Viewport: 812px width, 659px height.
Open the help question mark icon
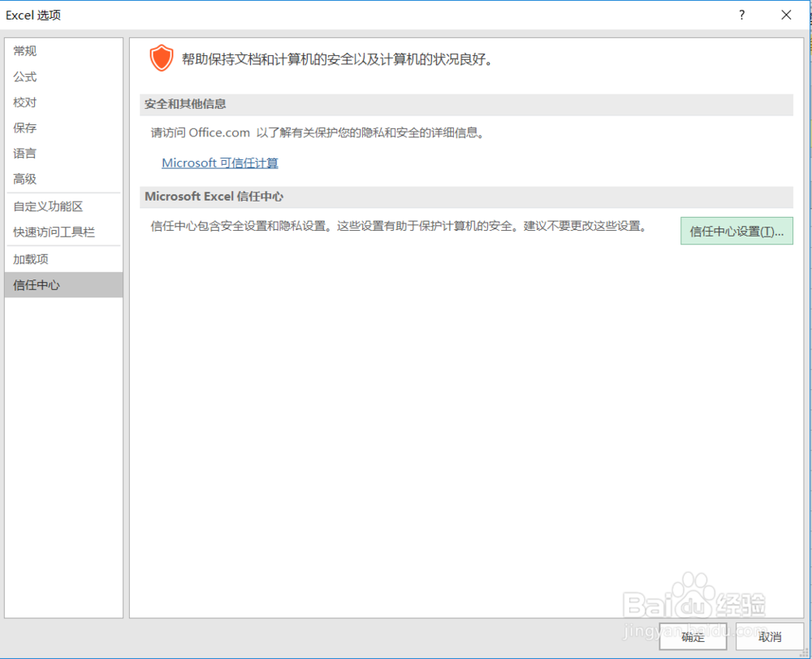[x=742, y=15]
